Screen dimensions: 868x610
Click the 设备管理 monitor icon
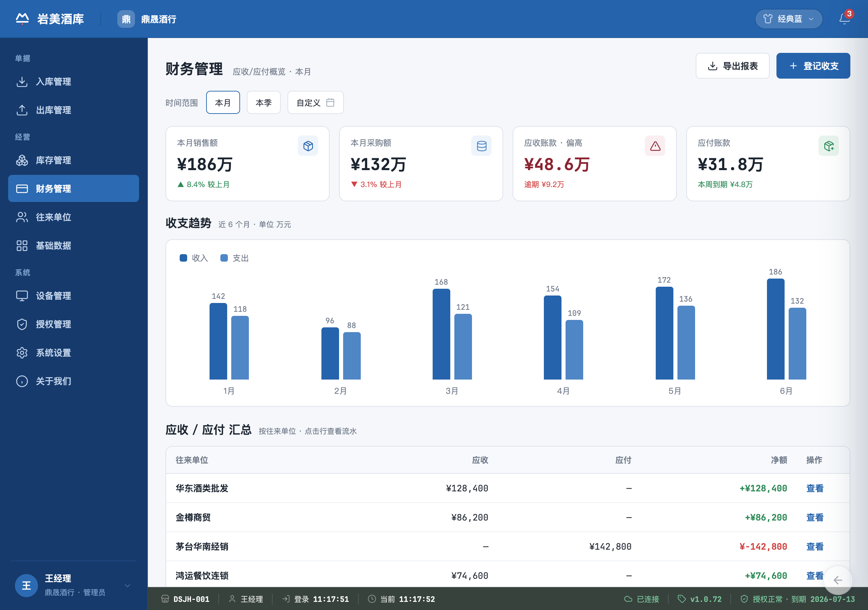pyautogui.click(x=22, y=296)
